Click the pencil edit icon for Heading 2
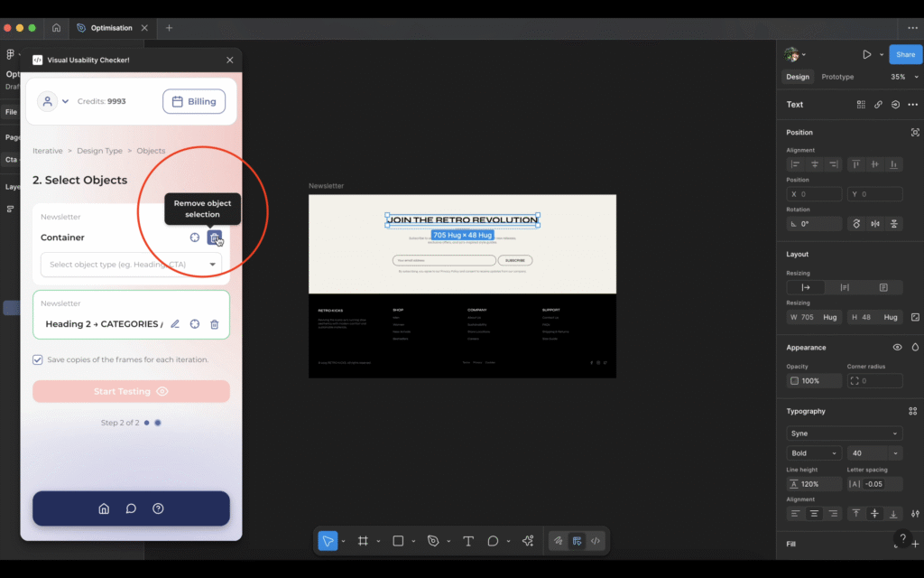This screenshot has width=924, height=578. pos(175,324)
